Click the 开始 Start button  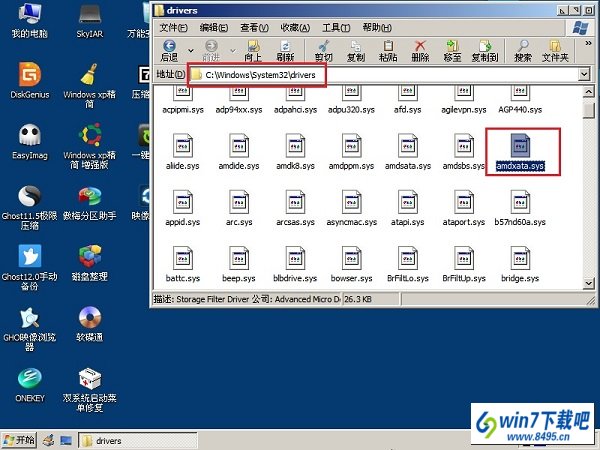(x=20, y=440)
